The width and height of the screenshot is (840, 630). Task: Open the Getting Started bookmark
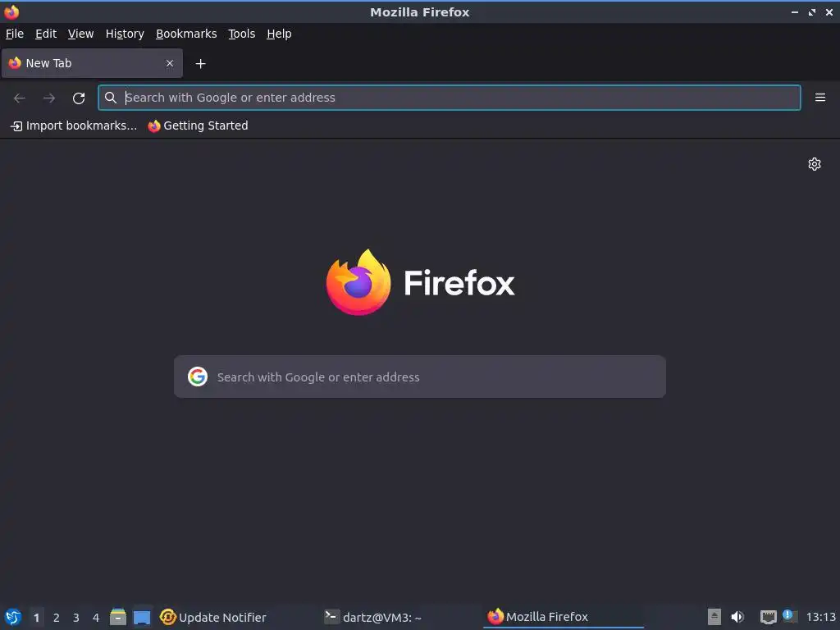[x=199, y=126]
